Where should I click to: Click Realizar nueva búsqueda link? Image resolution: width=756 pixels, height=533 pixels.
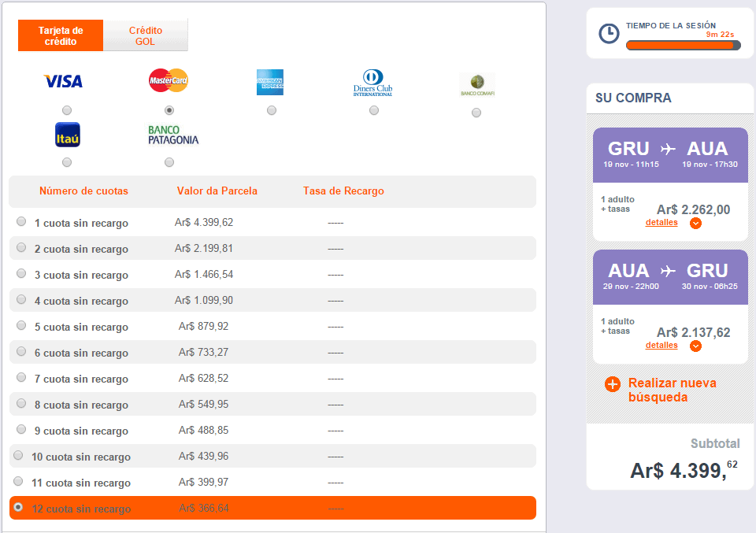672,390
